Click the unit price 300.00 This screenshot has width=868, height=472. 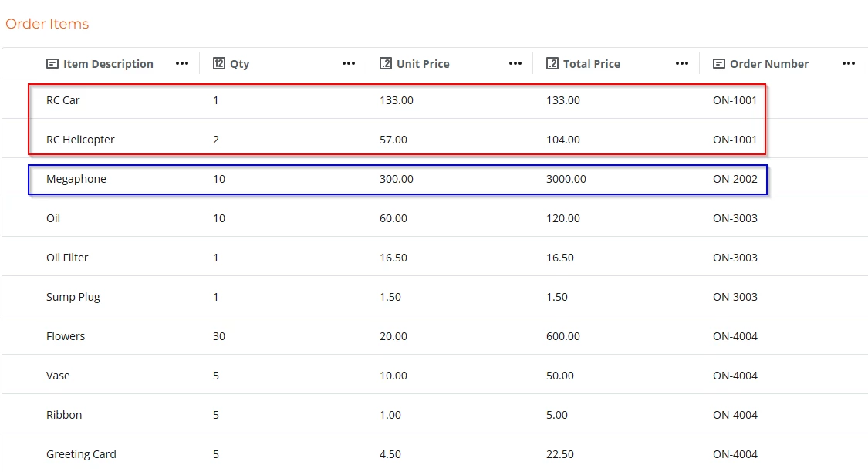[x=397, y=179]
